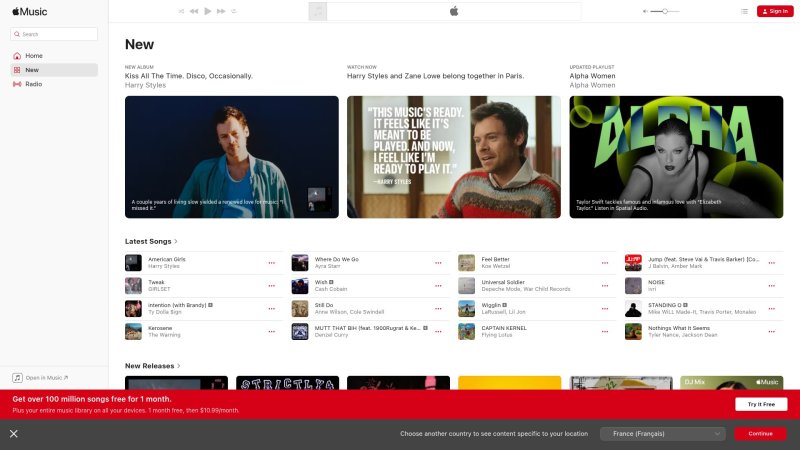Screen dimensions: 800x450
Task: Open the country selector France (Français)
Action: click(x=663, y=434)
